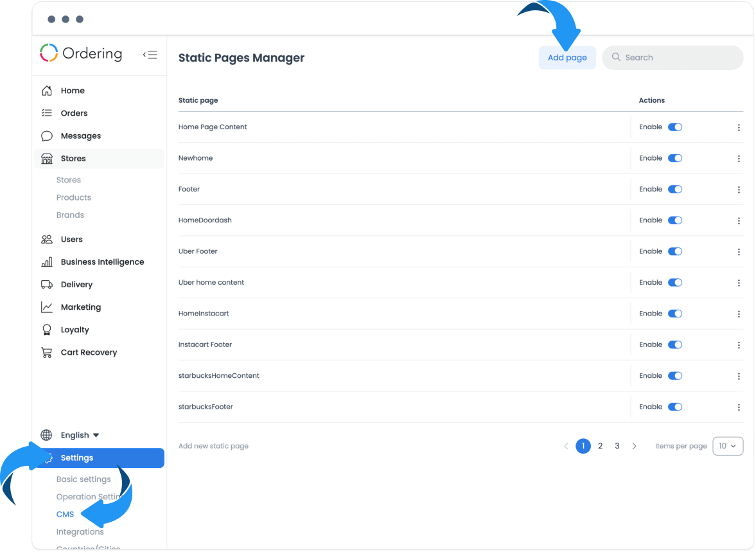Open more options for starbucksFooter row
756x552 pixels.
(739, 407)
